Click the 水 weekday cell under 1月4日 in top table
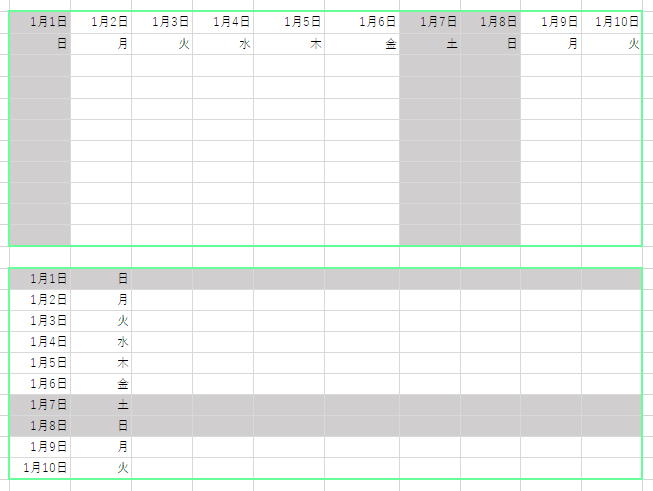The image size is (653, 491). [x=223, y=44]
